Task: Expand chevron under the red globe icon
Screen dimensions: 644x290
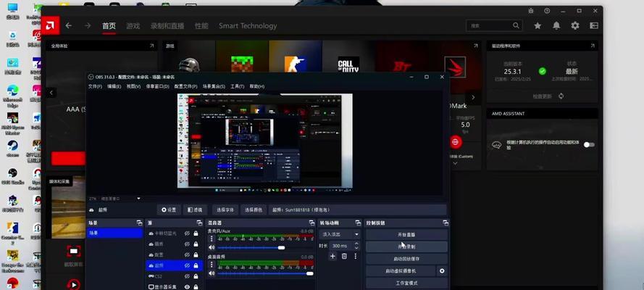Action: point(455,163)
